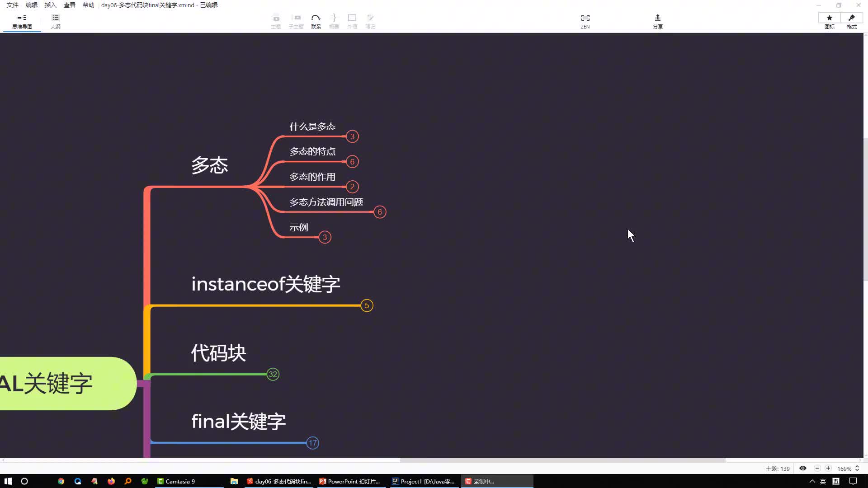Select the final关键字 topic

coord(238,421)
